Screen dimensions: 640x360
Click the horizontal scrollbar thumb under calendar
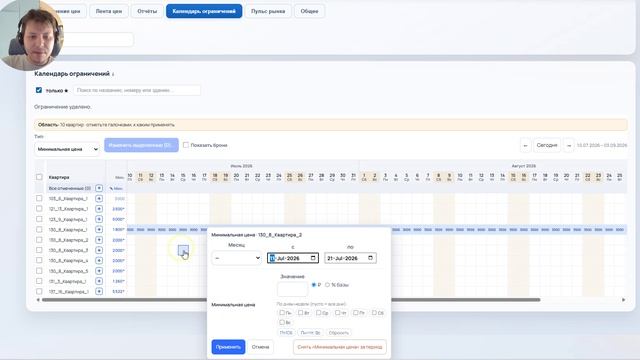291,300
